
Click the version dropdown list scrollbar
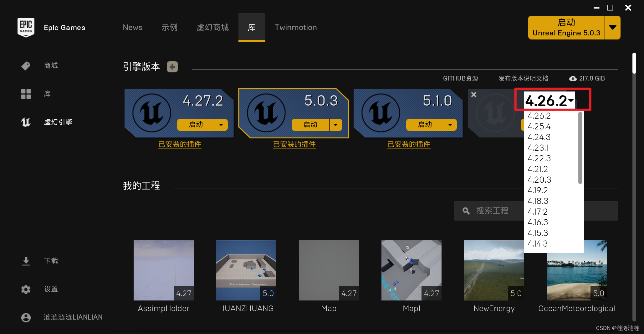point(580,148)
